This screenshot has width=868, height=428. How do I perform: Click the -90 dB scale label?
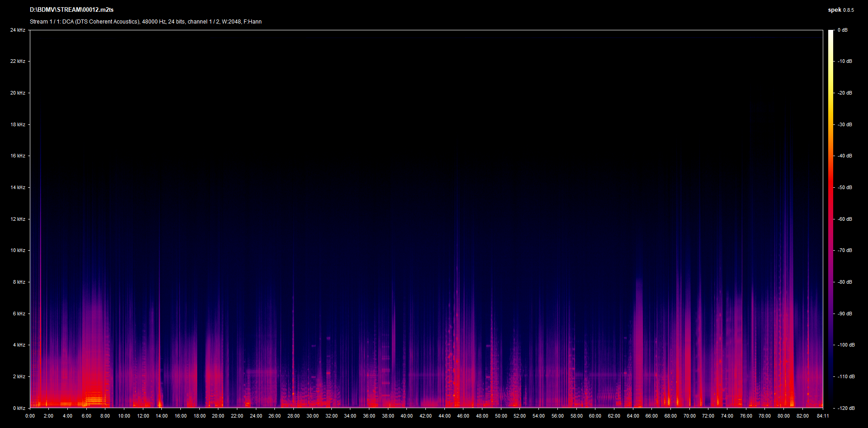pos(844,314)
